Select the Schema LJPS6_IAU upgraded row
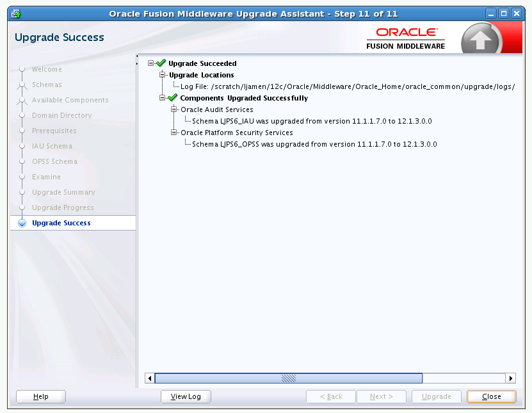Image resolution: width=532 pixels, height=413 pixels. pyautogui.click(x=312, y=121)
